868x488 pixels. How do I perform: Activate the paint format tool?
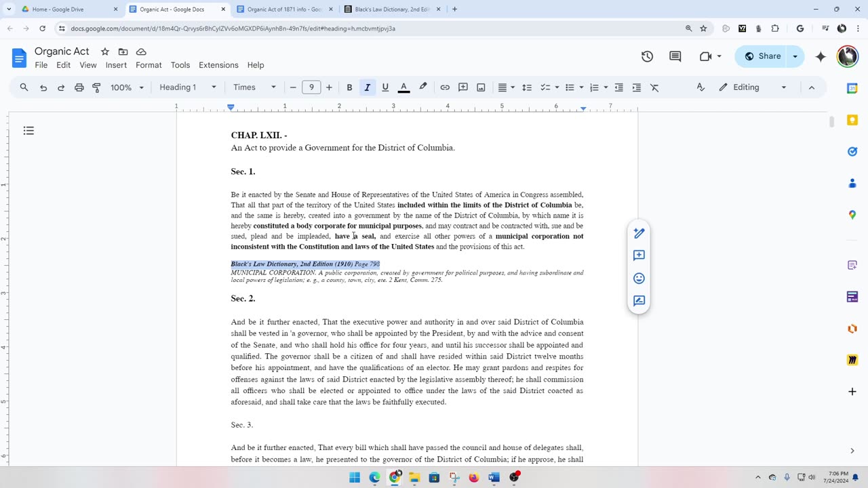pos(96,87)
